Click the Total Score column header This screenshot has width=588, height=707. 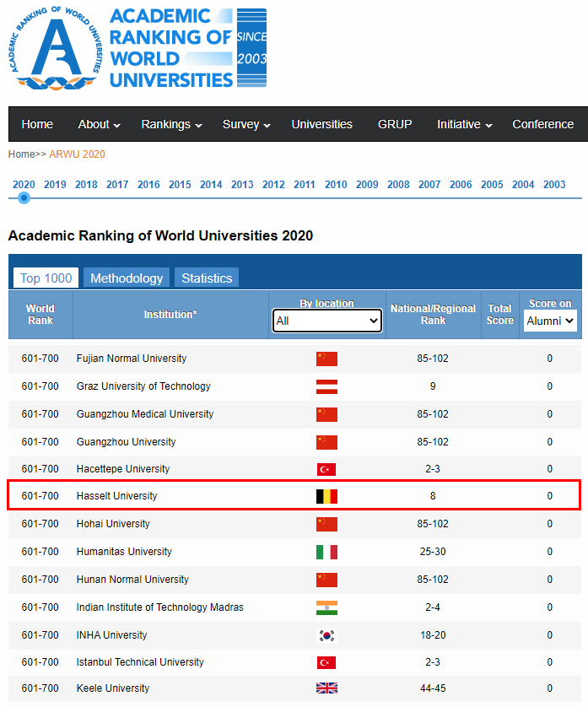click(x=500, y=315)
